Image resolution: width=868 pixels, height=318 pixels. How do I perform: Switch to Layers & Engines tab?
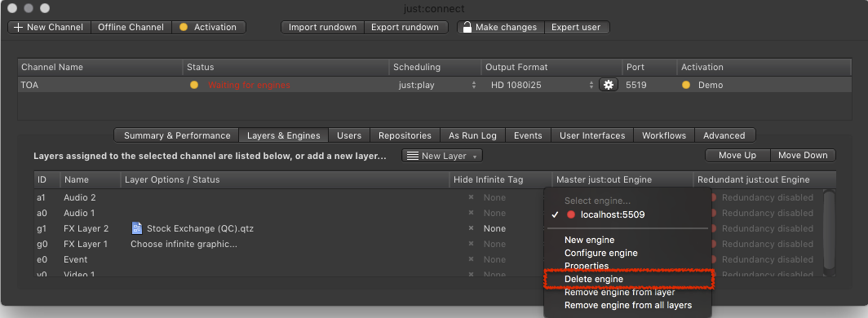(283, 135)
